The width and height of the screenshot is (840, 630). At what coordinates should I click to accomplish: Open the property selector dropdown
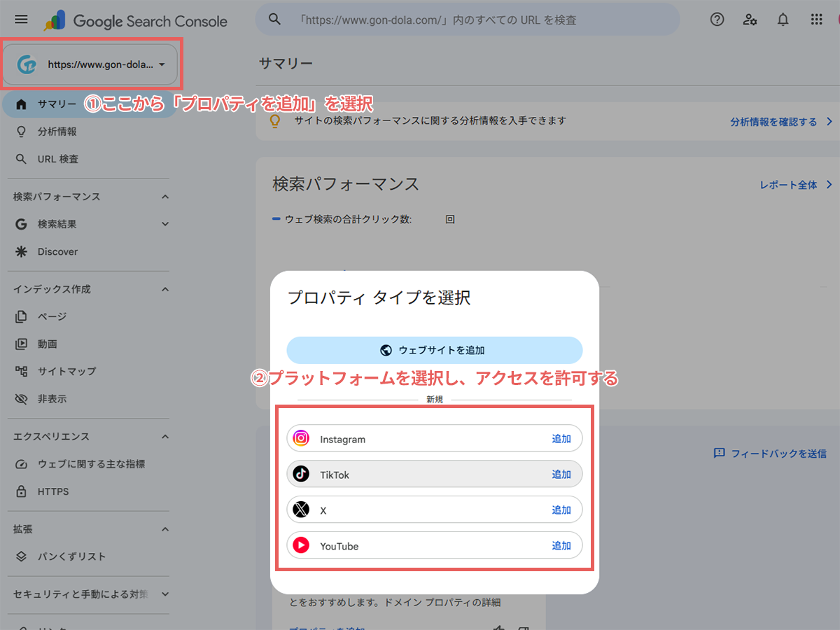click(x=90, y=64)
